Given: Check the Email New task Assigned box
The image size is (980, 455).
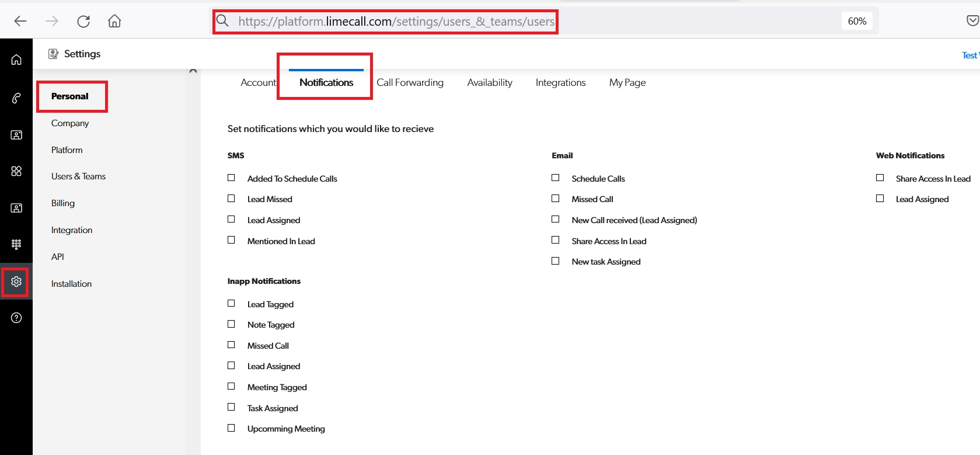Looking at the screenshot, I should click(556, 261).
